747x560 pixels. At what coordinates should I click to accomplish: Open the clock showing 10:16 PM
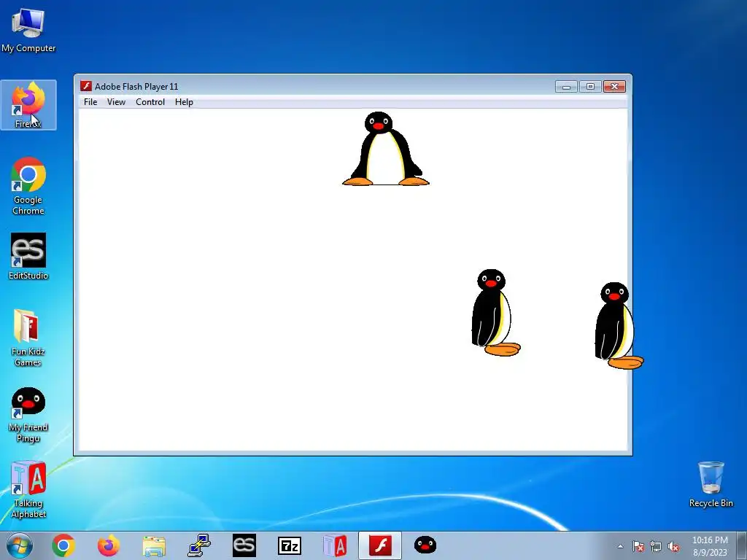coord(710,545)
